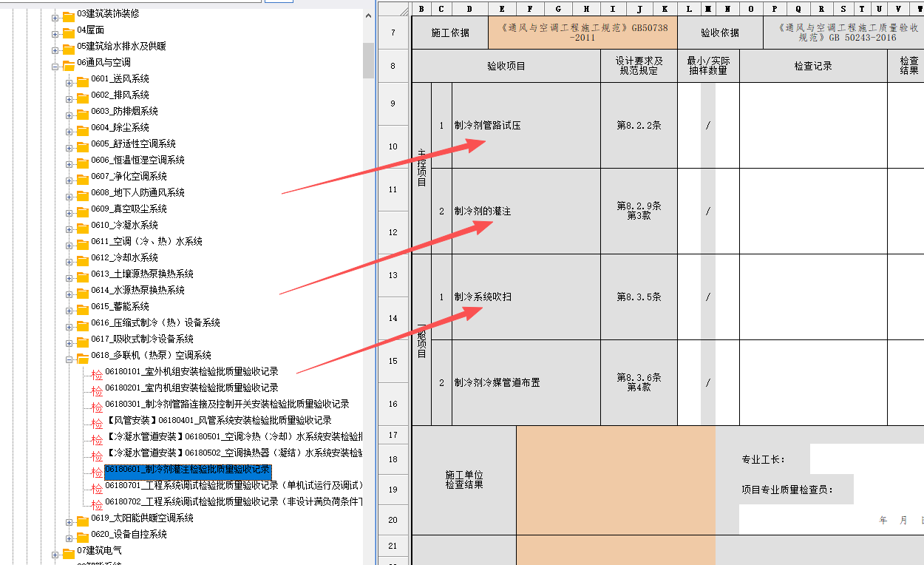The height and width of the screenshot is (565, 924).
Task: Expand the 0610_冷凝水系统 node
Action: [69, 229]
